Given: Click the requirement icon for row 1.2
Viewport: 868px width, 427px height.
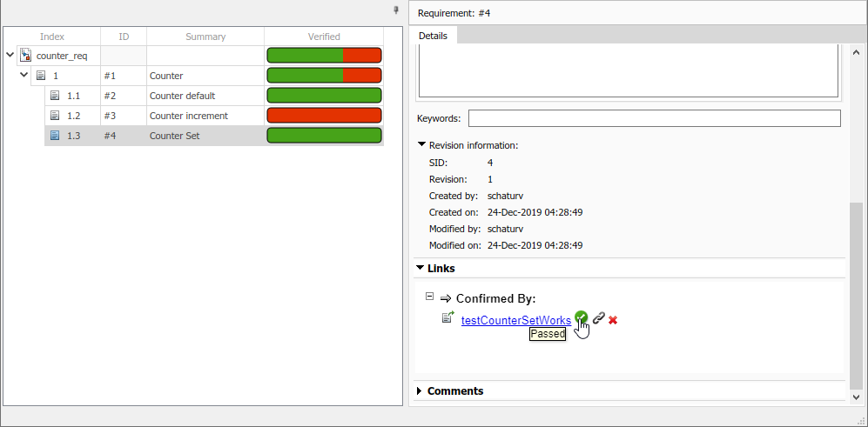Looking at the screenshot, I should click(x=55, y=115).
